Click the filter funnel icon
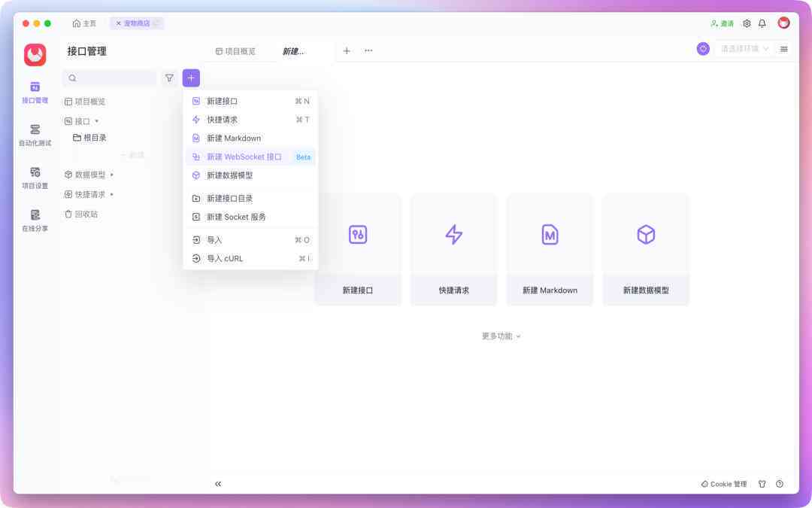 (169, 78)
